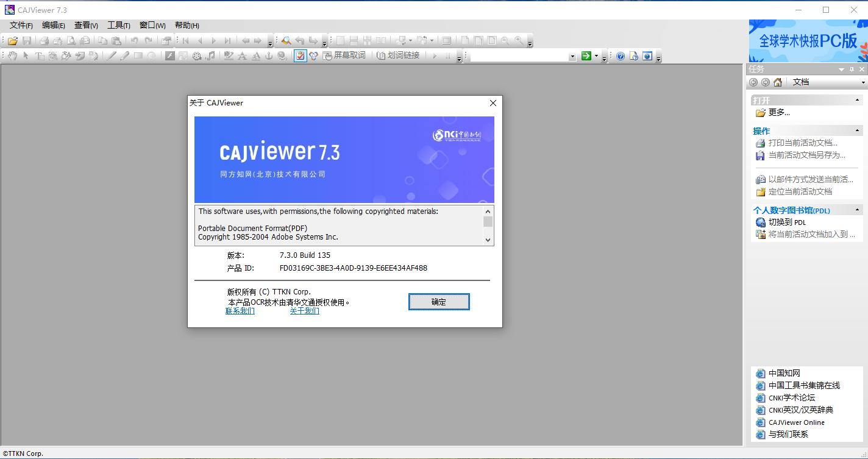Click the home icon in task pane
This screenshot has height=459, width=868.
778,82
